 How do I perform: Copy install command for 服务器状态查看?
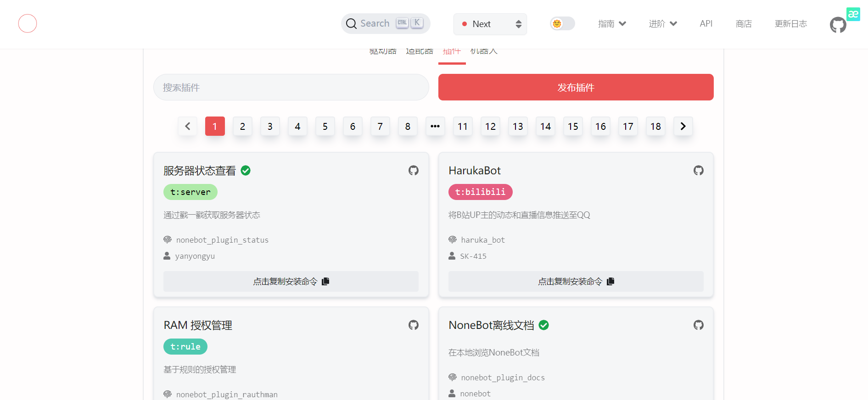tap(291, 281)
